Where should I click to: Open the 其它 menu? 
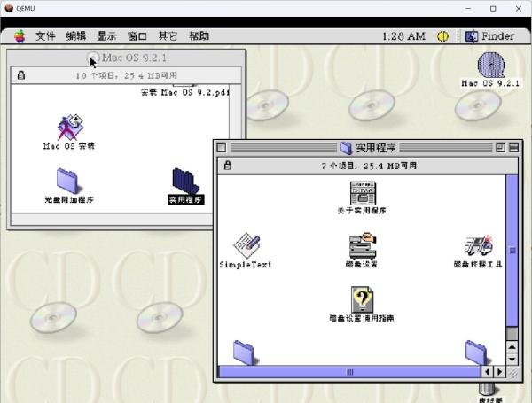[x=168, y=36]
